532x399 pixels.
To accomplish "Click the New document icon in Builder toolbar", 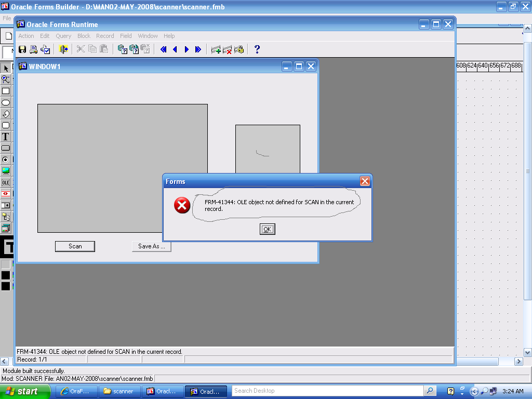I will click(8, 36).
